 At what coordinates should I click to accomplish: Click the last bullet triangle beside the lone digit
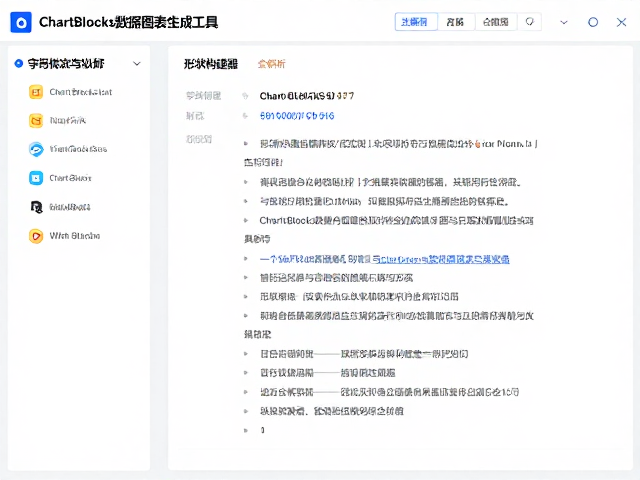click(x=246, y=430)
